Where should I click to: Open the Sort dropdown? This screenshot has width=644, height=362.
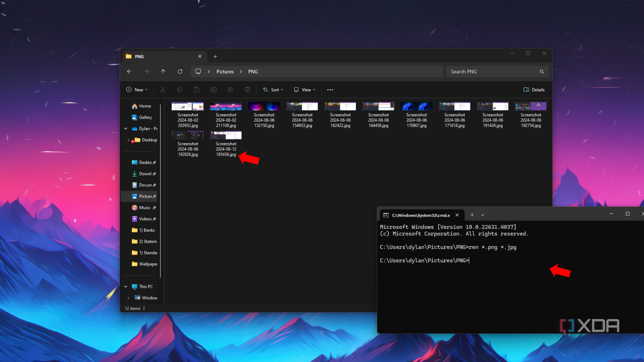273,89
